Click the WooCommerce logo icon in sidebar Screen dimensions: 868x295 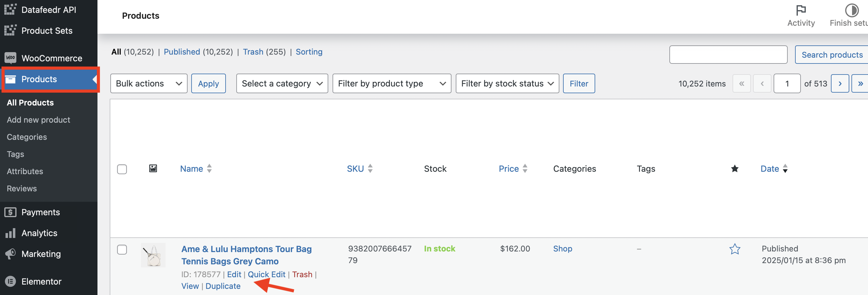[10, 58]
